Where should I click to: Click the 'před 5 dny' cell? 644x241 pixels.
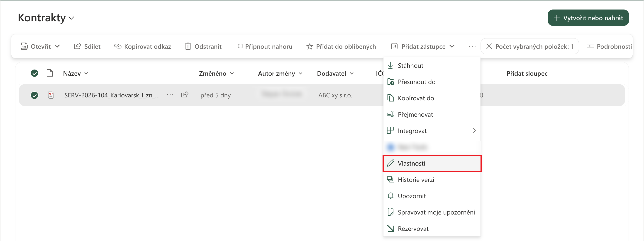tap(215, 95)
